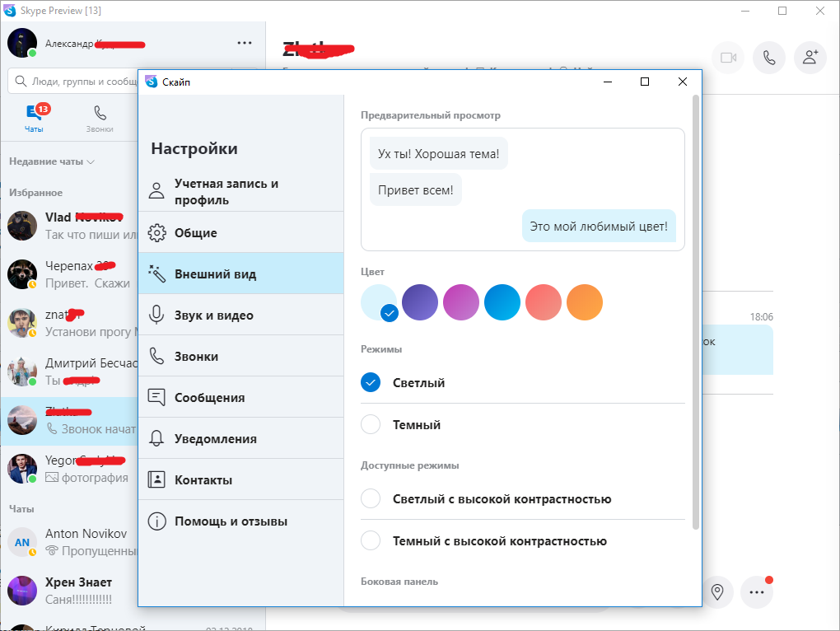Viewport: 840px width, 631px height.
Task: Enable Темный с высокой контрастностью mode
Action: tap(371, 540)
